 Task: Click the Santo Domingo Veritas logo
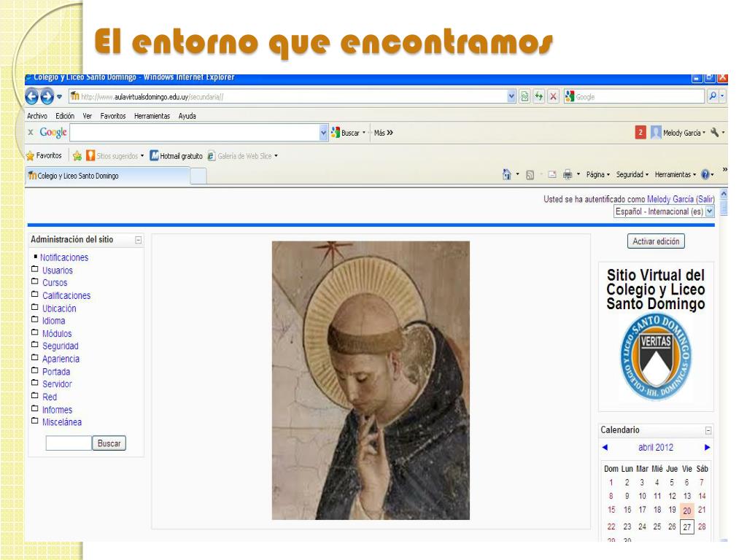[656, 356]
